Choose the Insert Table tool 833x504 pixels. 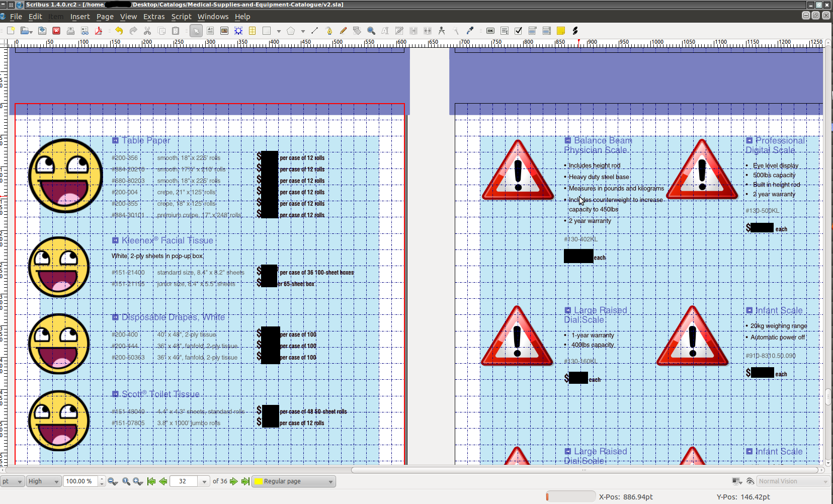tap(253, 31)
